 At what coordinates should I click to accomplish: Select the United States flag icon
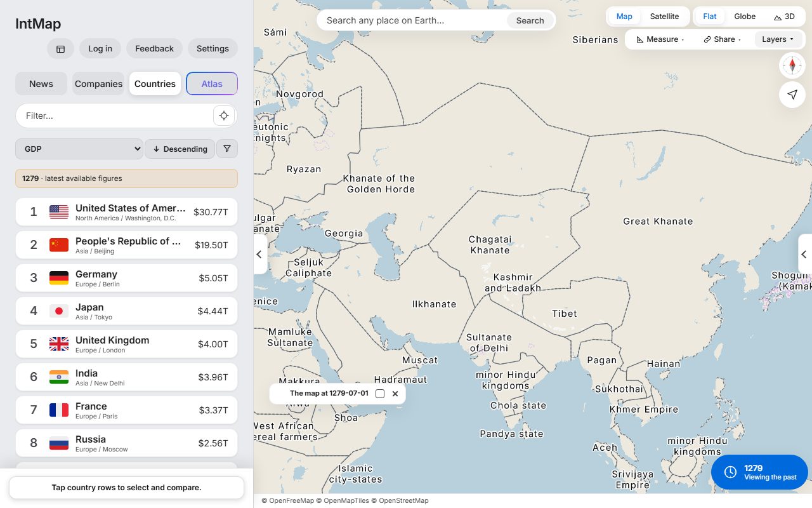tap(59, 212)
